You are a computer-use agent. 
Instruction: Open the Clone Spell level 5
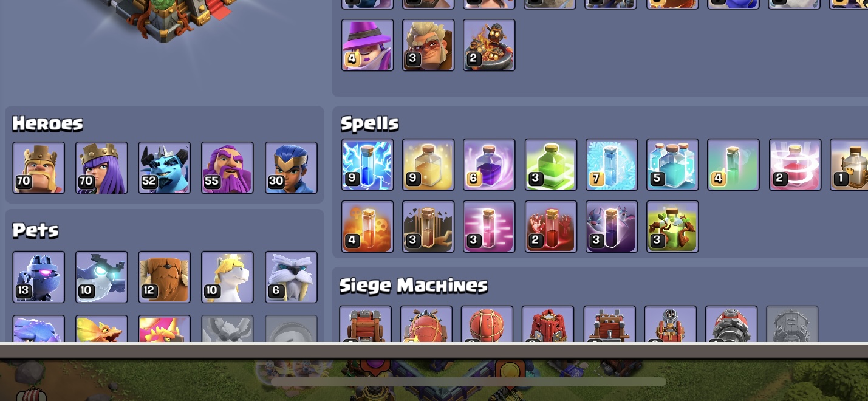point(672,165)
